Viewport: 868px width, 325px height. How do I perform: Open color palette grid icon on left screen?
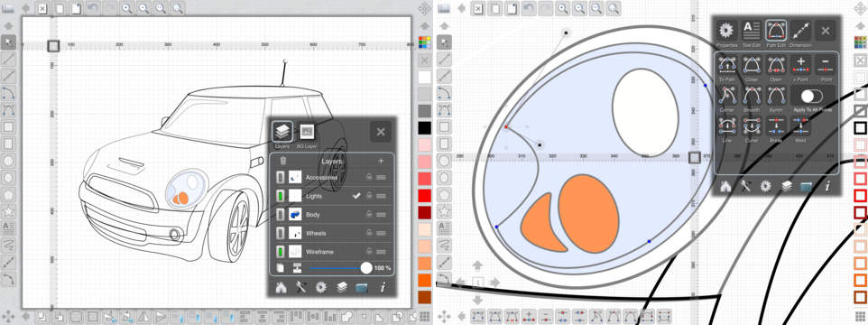click(x=425, y=42)
